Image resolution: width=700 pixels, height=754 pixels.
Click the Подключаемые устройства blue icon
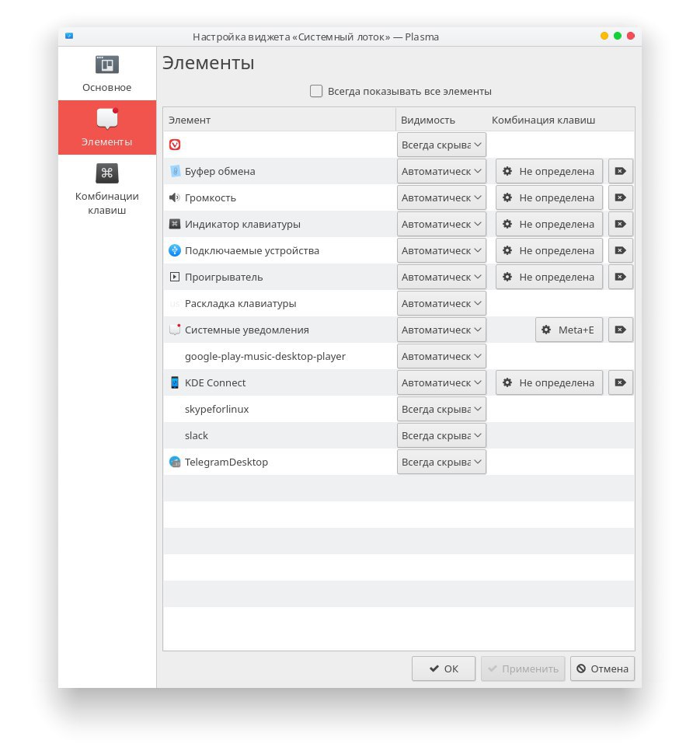point(175,250)
